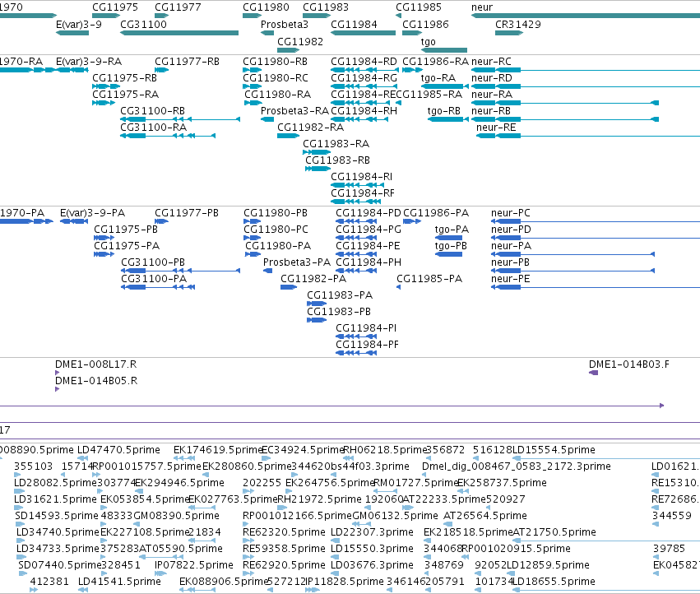Image resolution: width=700 pixels, height=594 pixels.
Task: Select the AT26564.5prime EST label
Action: tap(485, 516)
